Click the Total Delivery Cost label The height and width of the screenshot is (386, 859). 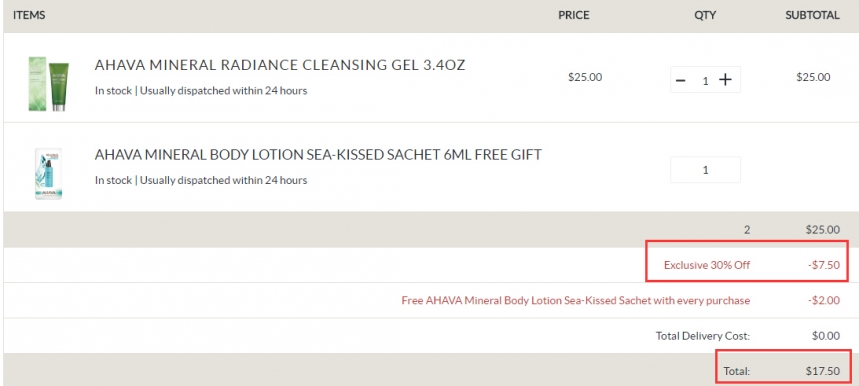point(703,336)
